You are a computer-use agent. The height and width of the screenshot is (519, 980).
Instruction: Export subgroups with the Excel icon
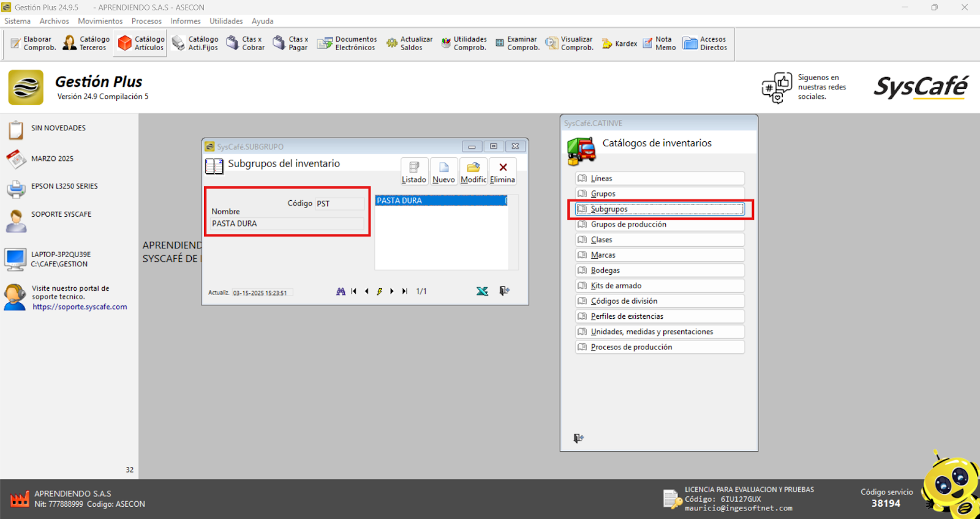[482, 291]
